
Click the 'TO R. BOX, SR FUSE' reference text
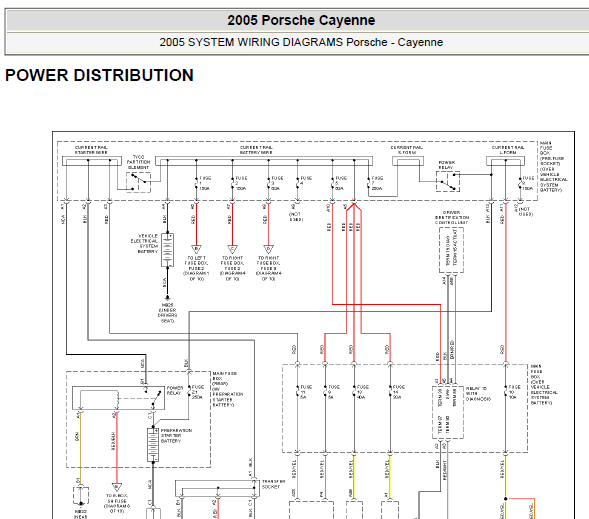[117, 504]
